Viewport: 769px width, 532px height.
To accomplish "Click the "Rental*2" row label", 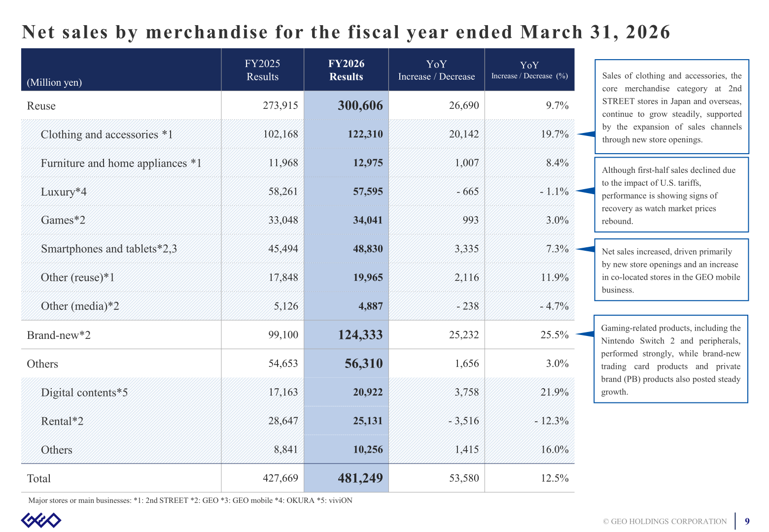I will point(62,421).
